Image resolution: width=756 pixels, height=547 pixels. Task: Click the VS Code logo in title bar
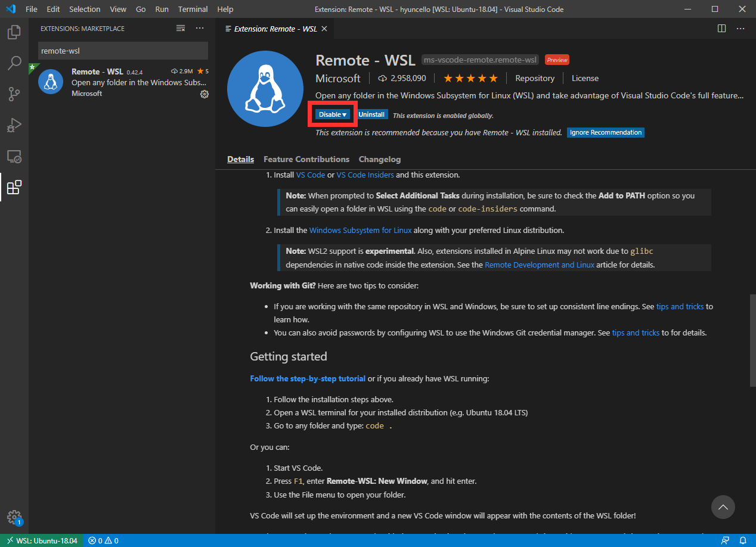point(10,10)
